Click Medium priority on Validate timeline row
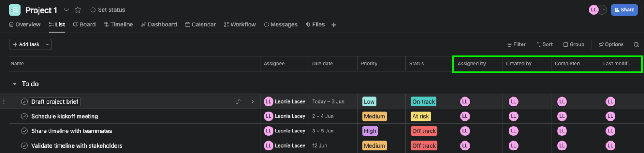The image size is (644, 153). 374,146
